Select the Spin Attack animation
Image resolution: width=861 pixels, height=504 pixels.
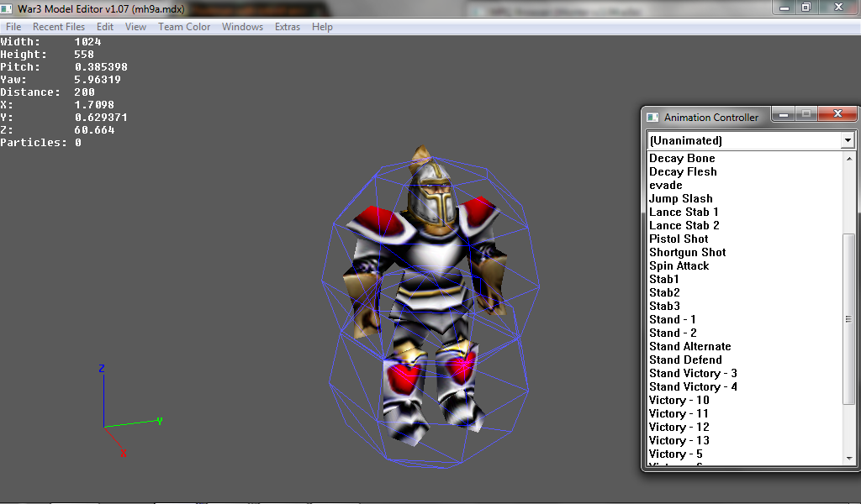(679, 266)
